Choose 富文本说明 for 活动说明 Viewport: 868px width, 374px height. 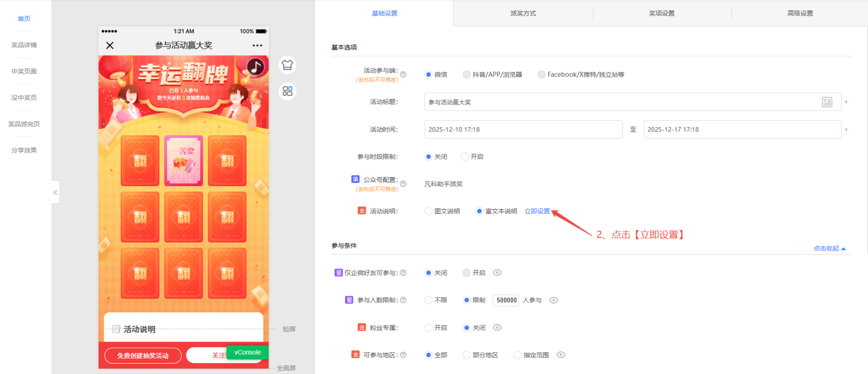[x=479, y=211]
